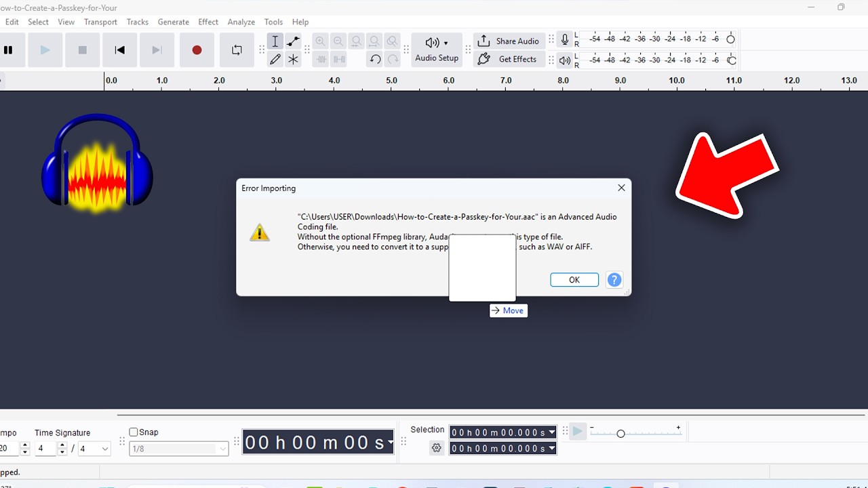Open the 1/8 snap value dropdown
This screenshot has width=868, height=488.
coord(178,449)
